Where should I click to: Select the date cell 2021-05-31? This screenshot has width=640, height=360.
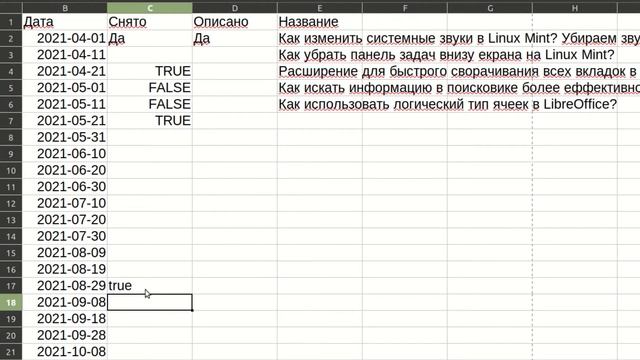pos(64,137)
